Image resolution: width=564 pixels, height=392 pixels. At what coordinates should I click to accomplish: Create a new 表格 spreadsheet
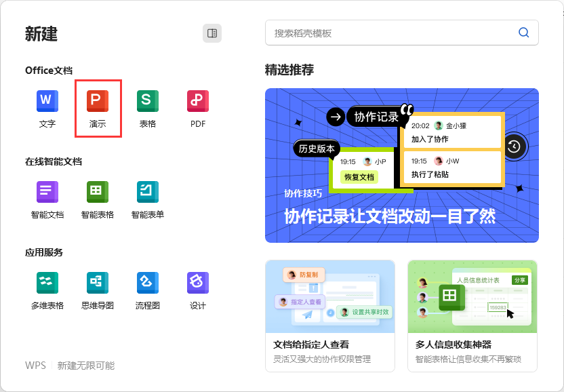(148, 109)
